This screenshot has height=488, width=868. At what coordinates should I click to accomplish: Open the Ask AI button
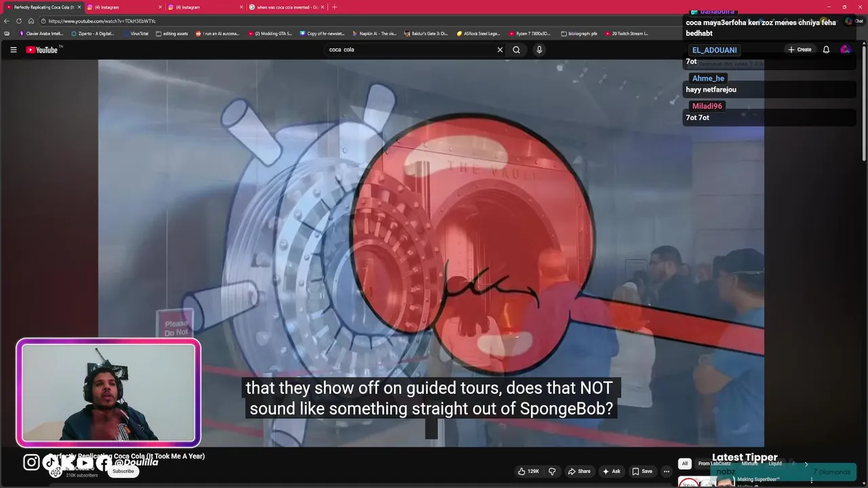tap(611, 471)
